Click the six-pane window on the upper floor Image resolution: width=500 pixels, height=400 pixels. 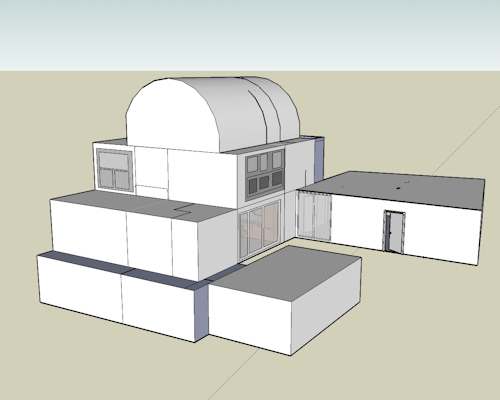pyautogui.click(x=265, y=175)
